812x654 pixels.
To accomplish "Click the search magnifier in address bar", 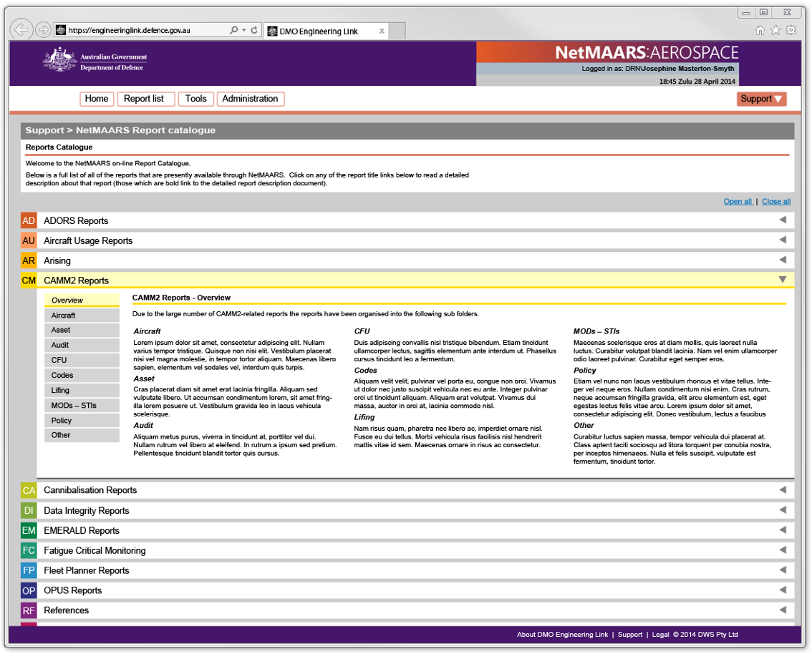I will pyautogui.click(x=234, y=30).
